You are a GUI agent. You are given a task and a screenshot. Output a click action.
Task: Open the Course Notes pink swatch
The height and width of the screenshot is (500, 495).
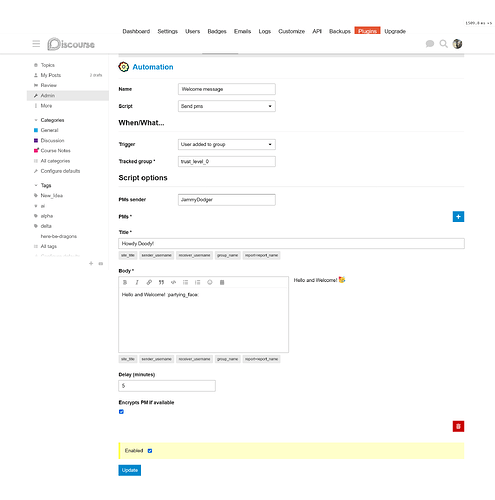(36, 151)
